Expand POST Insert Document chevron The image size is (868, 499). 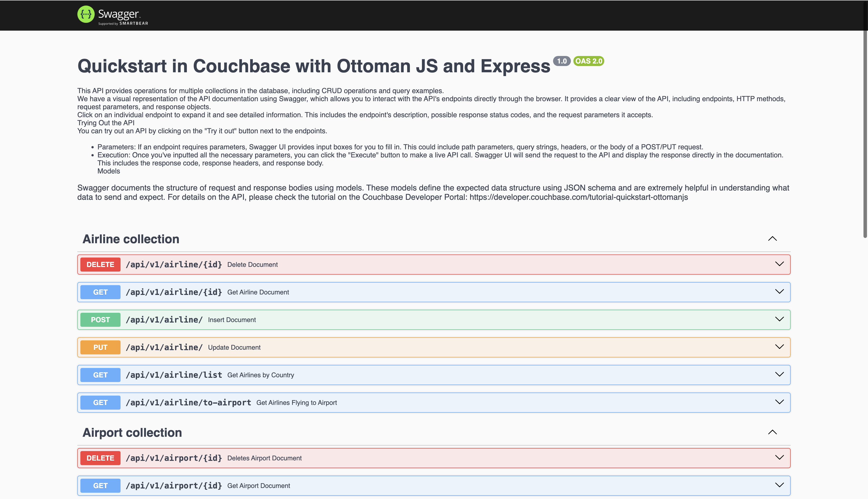click(x=779, y=320)
